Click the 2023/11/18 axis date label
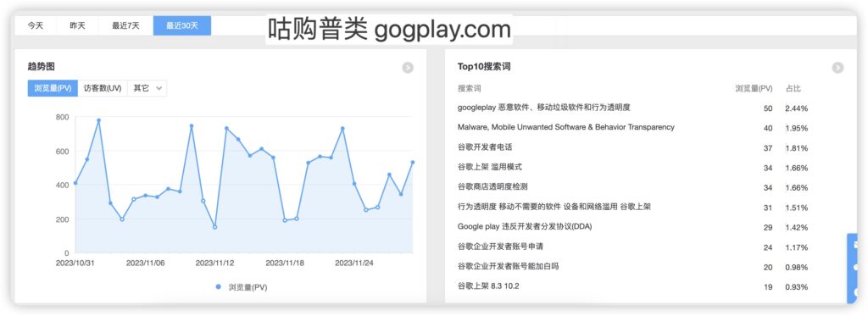Image resolution: width=868 pixels, height=316 pixels. [285, 263]
